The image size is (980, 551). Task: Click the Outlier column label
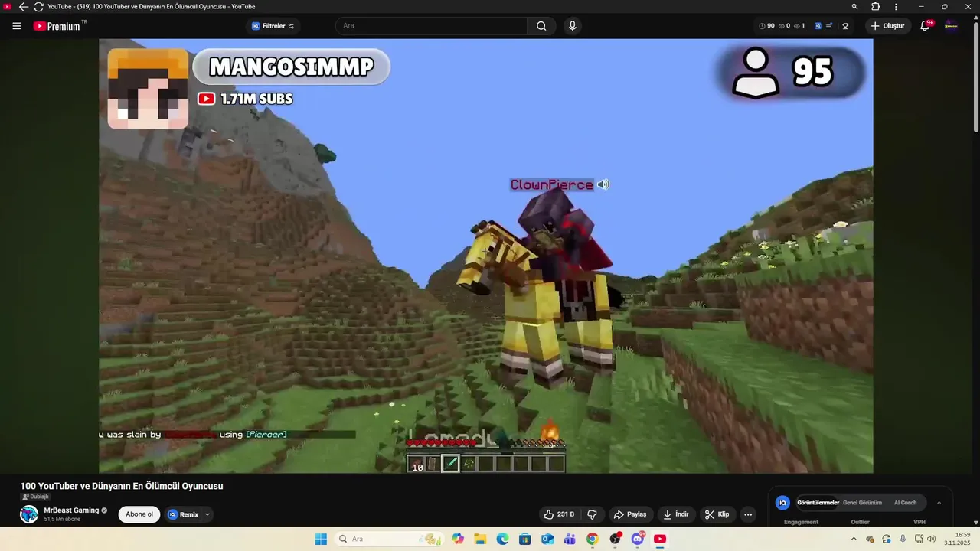pyautogui.click(x=860, y=522)
